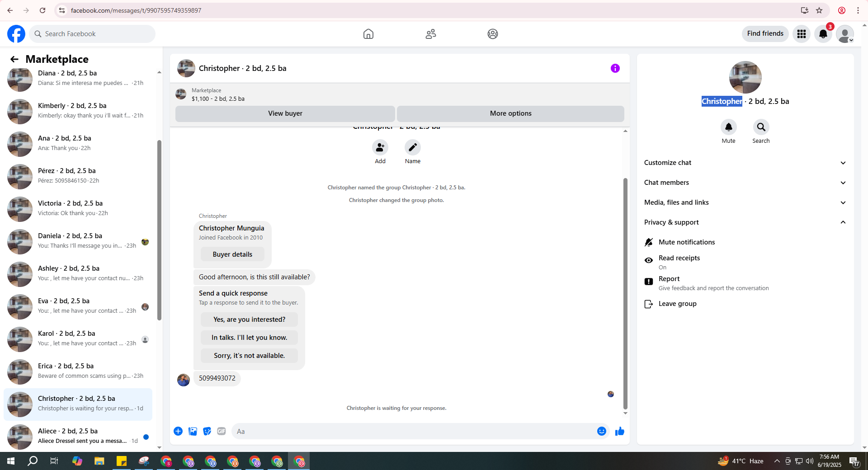Image resolution: width=868 pixels, height=470 pixels.
Task: Show hidden system tray icons chevron
Action: click(777, 461)
